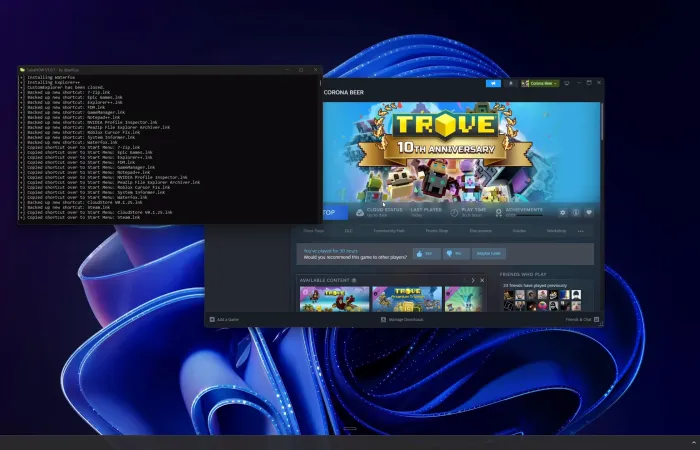Click "Backed up new shortcut: 7-Zip.lnk" line

click(x=69, y=92)
